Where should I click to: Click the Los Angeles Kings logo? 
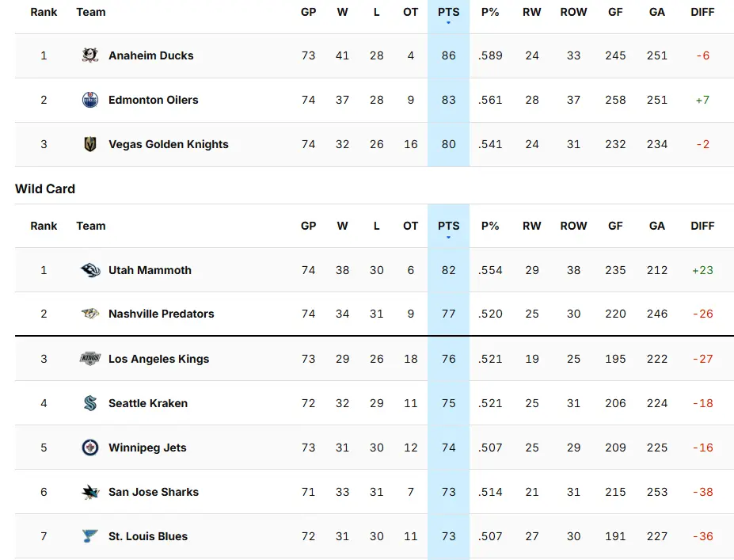90,359
